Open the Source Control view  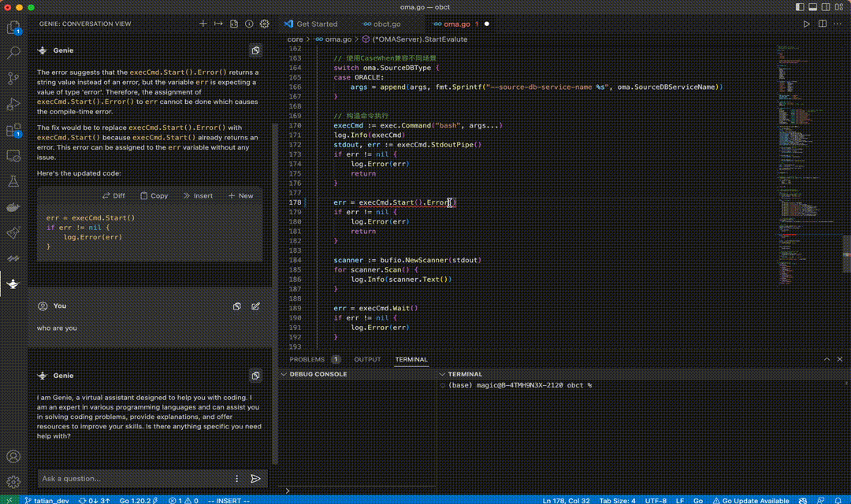[13, 78]
